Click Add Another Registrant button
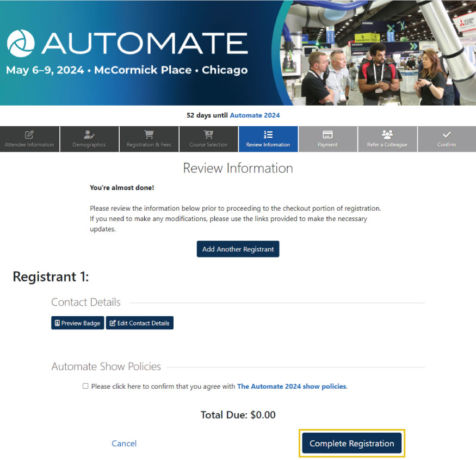This screenshot has width=476, height=460. click(238, 249)
